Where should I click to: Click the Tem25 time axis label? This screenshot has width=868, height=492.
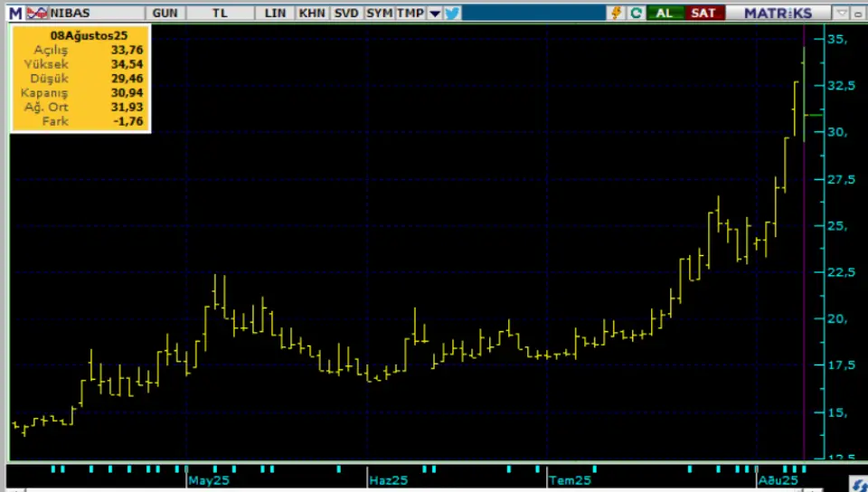pos(570,480)
